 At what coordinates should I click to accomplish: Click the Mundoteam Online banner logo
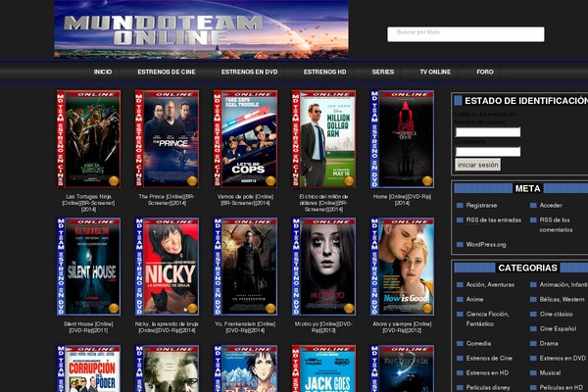(201, 28)
